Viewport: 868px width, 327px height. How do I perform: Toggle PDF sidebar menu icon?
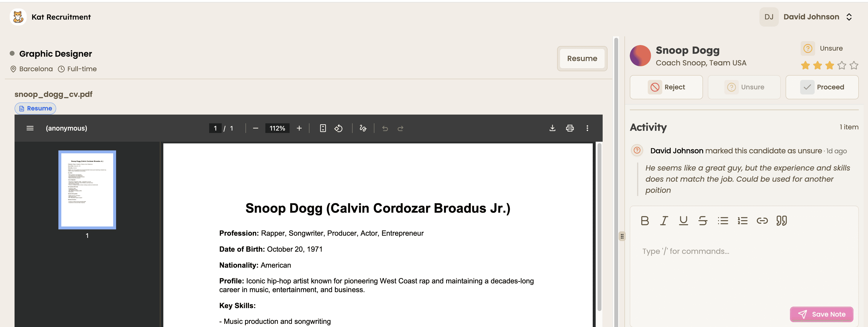point(30,128)
